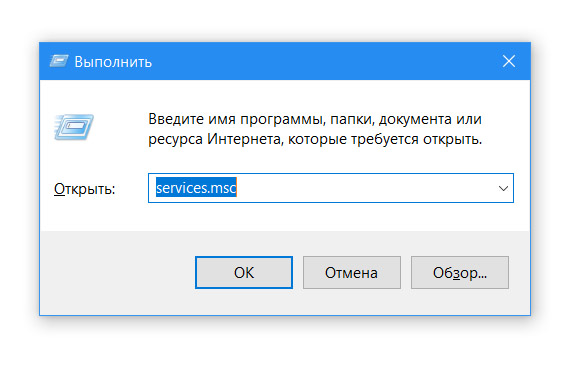Click the gap between Отмена and Обзор... buttons

[406, 272]
